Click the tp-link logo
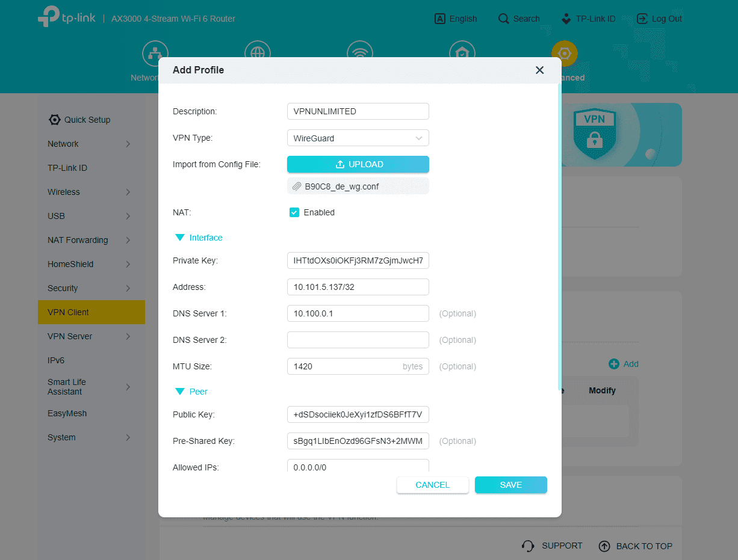738x560 pixels. [66, 17]
